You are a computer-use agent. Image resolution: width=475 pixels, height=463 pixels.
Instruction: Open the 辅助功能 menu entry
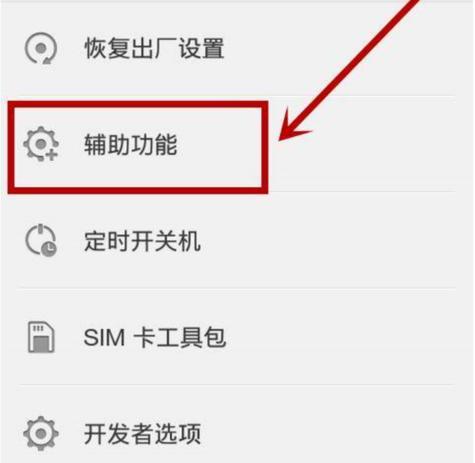click(131, 145)
